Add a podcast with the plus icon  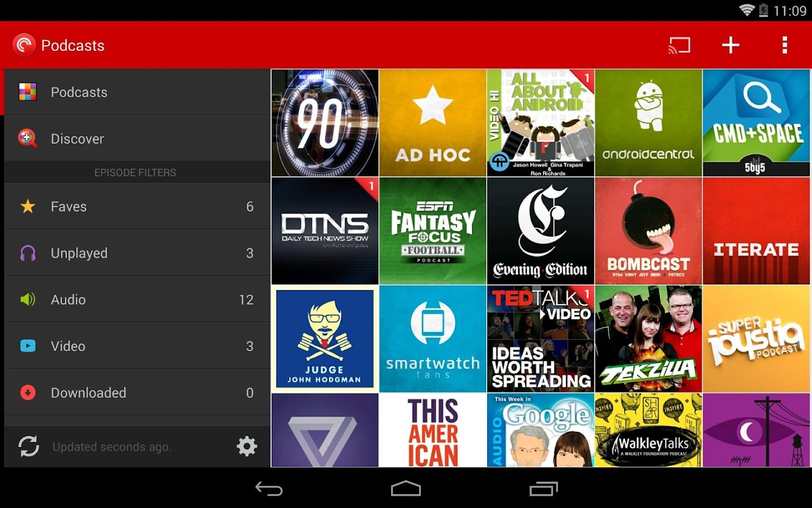(731, 45)
